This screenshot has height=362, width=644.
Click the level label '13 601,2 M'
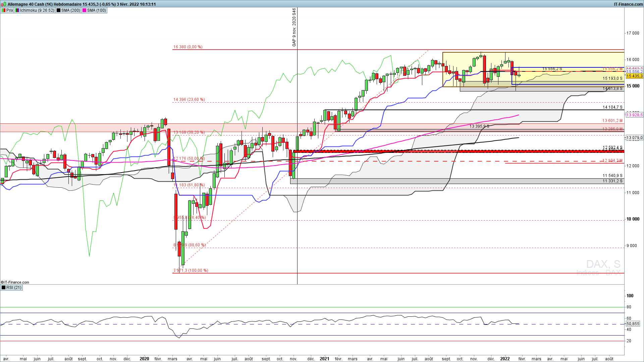click(x=612, y=121)
